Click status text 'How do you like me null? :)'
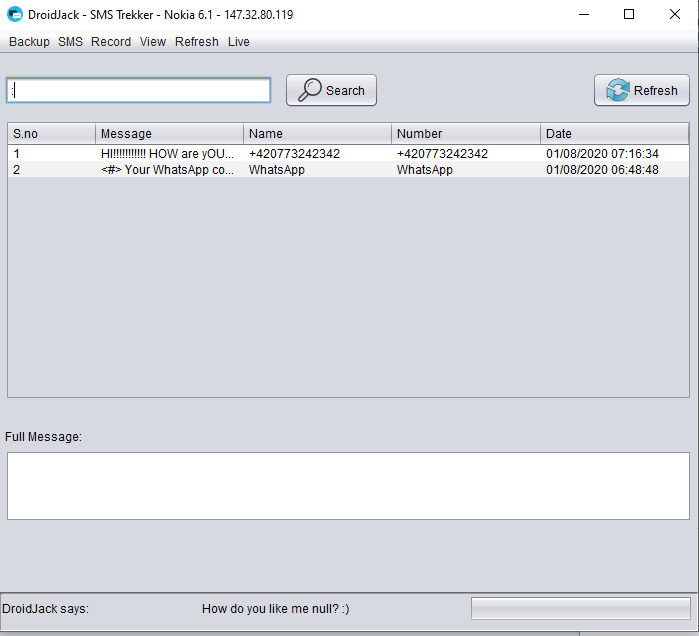The height and width of the screenshot is (636, 699). click(275, 609)
